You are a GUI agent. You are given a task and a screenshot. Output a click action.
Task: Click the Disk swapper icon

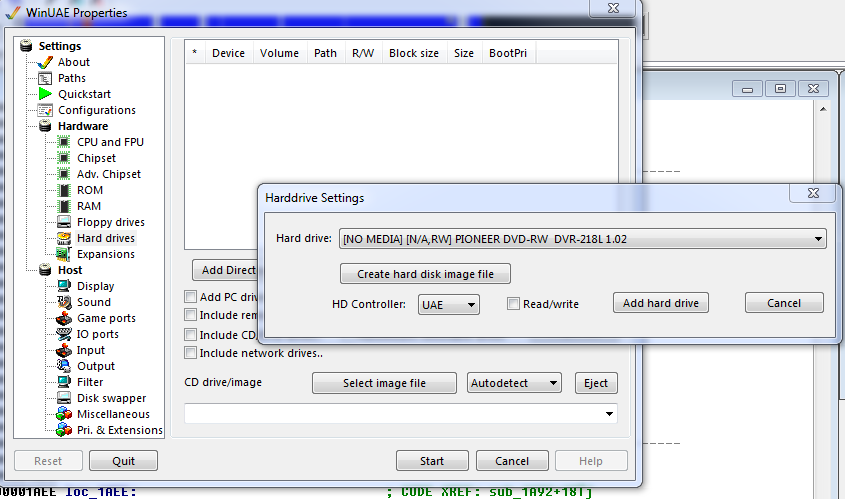click(x=64, y=398)
